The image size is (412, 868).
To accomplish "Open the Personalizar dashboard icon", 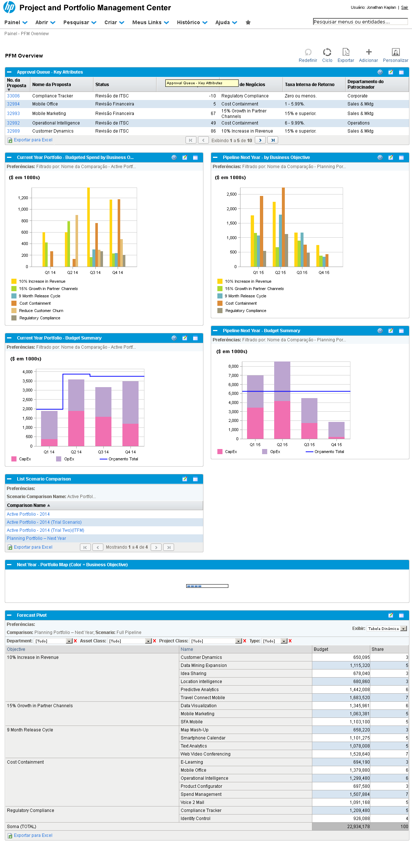I will click(x=396, y=52).
